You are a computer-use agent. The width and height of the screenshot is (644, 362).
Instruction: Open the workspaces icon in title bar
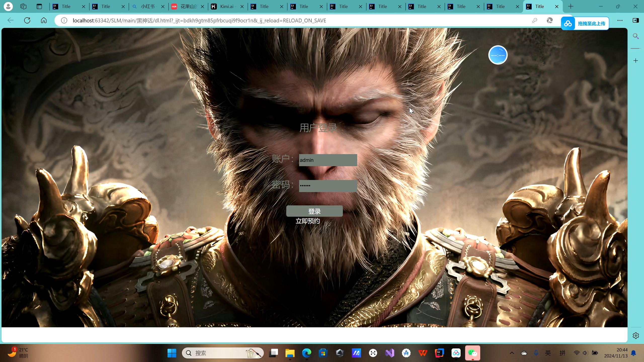point(23,7)
